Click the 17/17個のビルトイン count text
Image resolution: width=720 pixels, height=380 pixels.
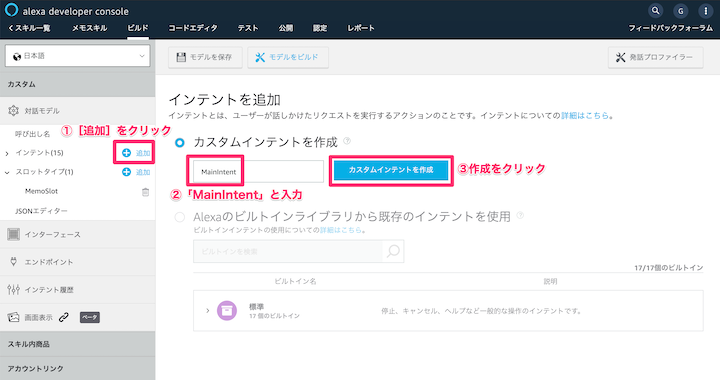[669, 268]
